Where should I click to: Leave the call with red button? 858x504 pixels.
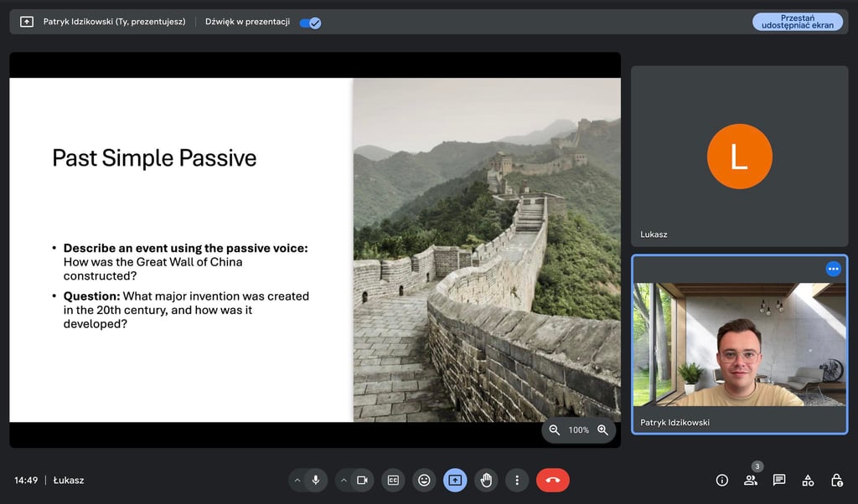coord(553,480)
